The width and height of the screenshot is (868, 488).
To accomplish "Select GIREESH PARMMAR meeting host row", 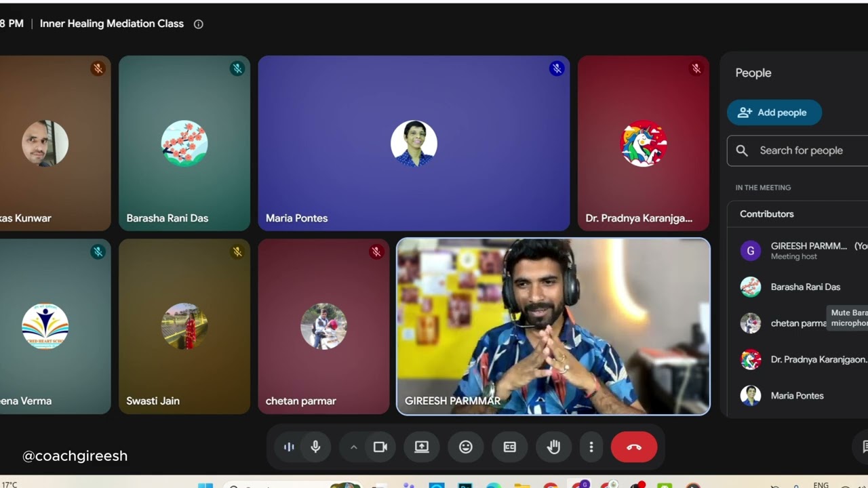I will point(797,250).
